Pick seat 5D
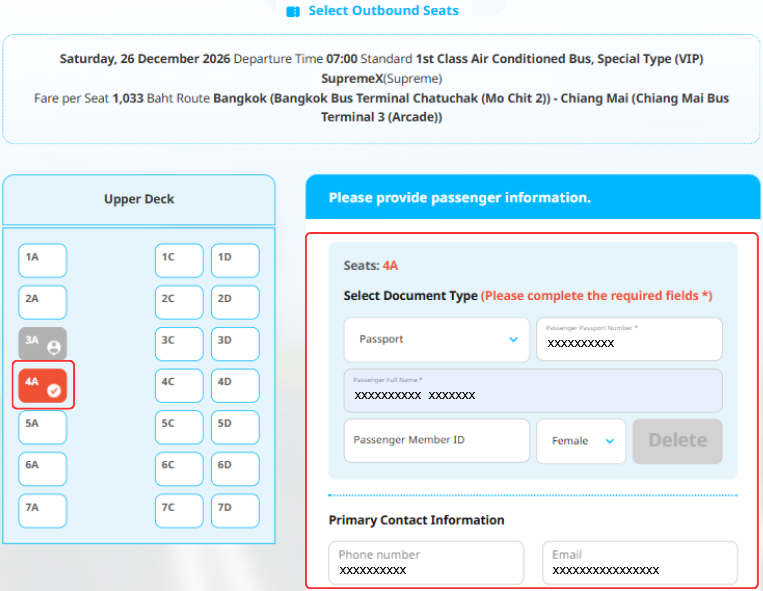763x591 pixels. point(235,427)
